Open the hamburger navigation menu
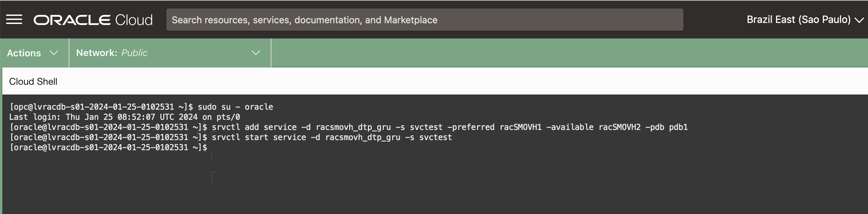868x214 pixels. 14,20
